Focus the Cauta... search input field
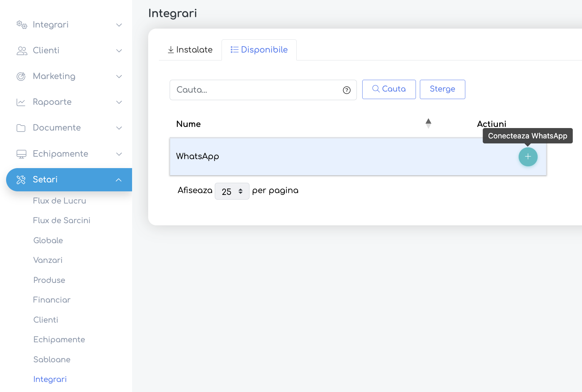Viewport: 582px width, 392px height. [x=263, y=90]
